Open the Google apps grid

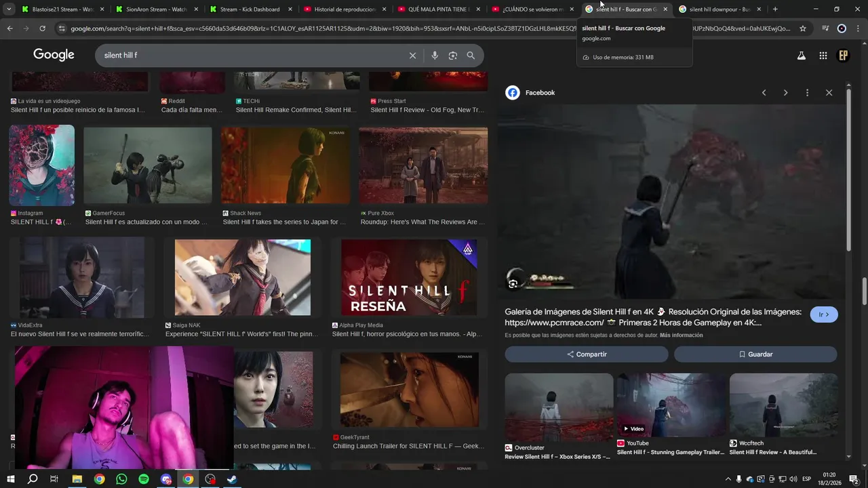[823, 56]
